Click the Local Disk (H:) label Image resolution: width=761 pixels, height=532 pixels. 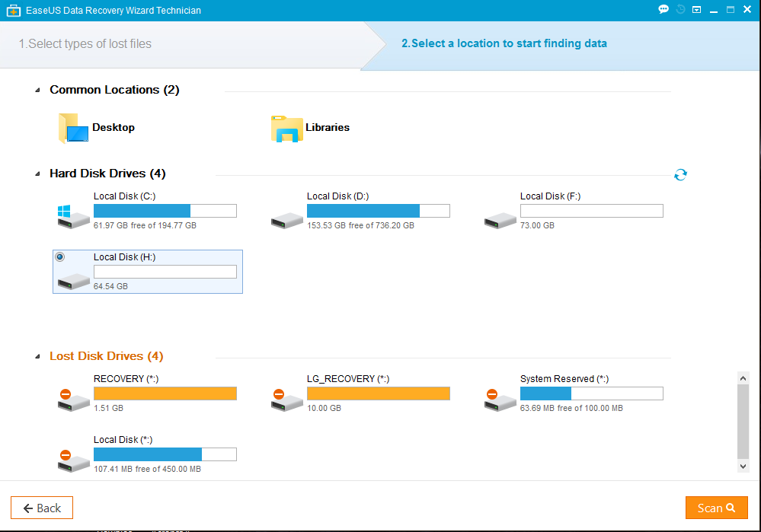pos(125,257)
